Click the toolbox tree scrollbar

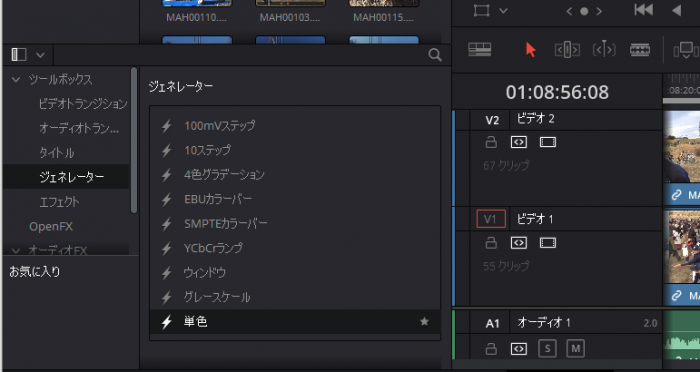134,140
